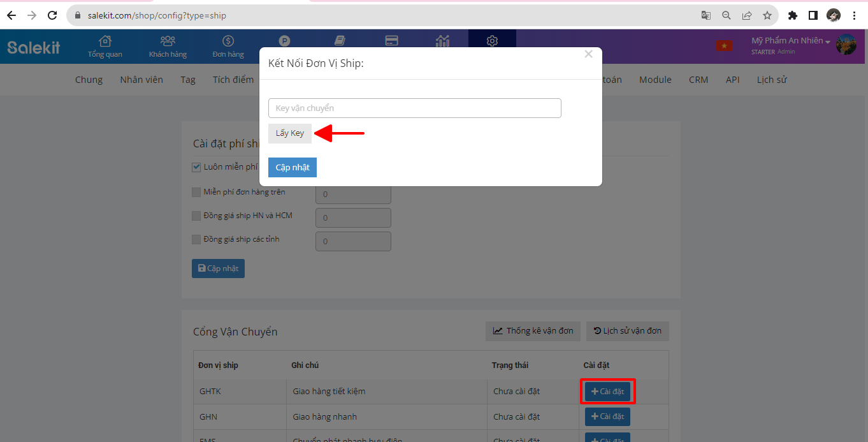
Task: Open Đơn hàng orders icon
Action: [x=228, y=46]
